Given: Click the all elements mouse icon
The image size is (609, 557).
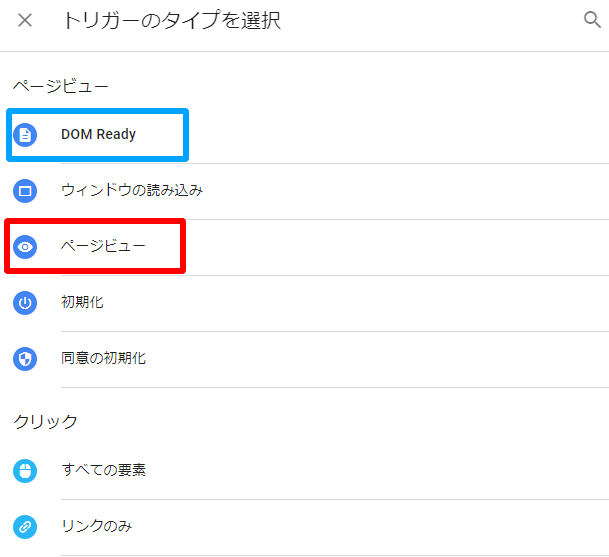Looking at the screenshot, I should tap(25, 469).
